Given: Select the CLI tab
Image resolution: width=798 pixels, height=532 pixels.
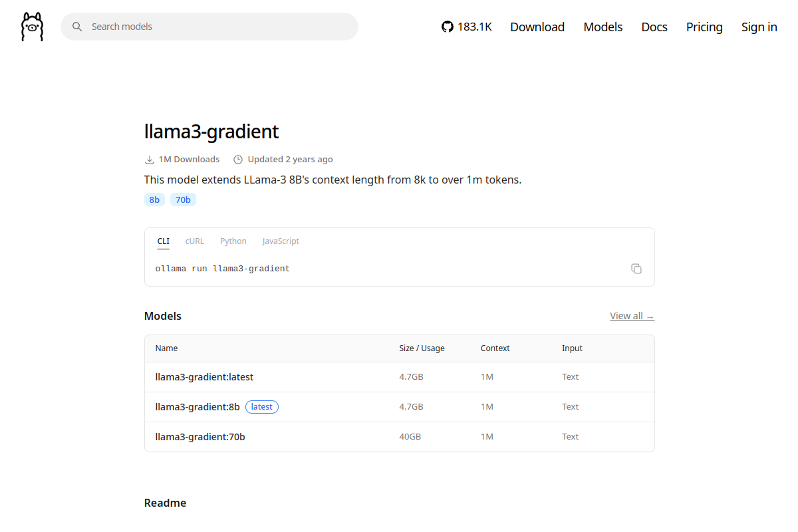Looking at the screenshot, I should [x=164, y=241].
